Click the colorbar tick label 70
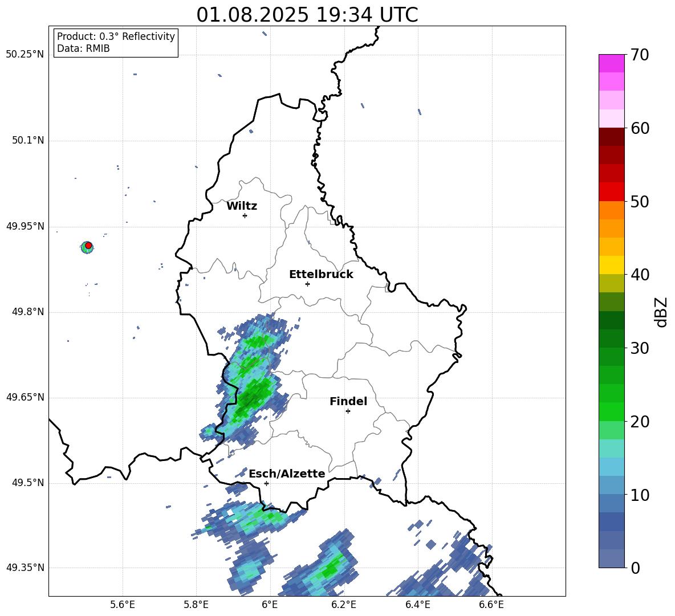This screenshot has width=675, height=616. click(x=640, y=55)
